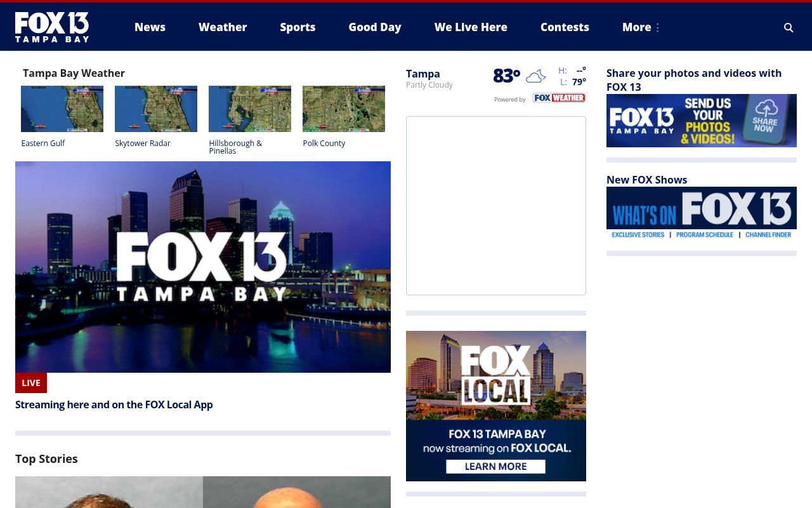Expand the More menu
812x508 pixels.
641,27
